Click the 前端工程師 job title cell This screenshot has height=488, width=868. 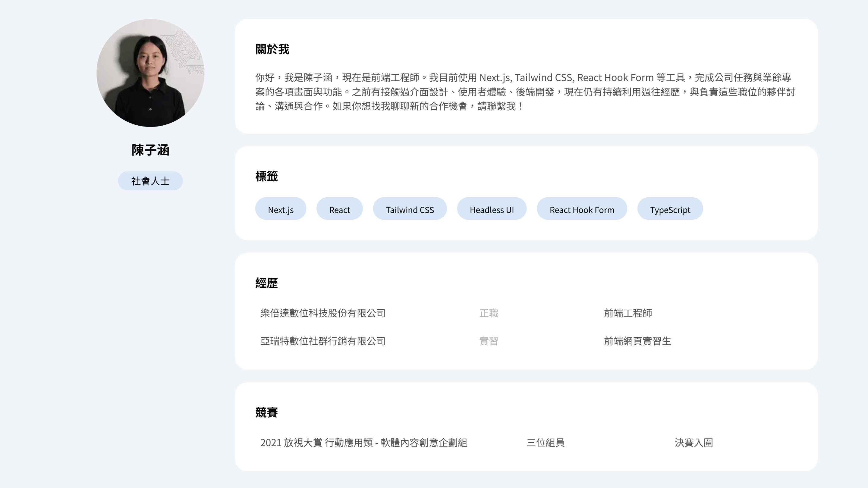click(628, 313)
